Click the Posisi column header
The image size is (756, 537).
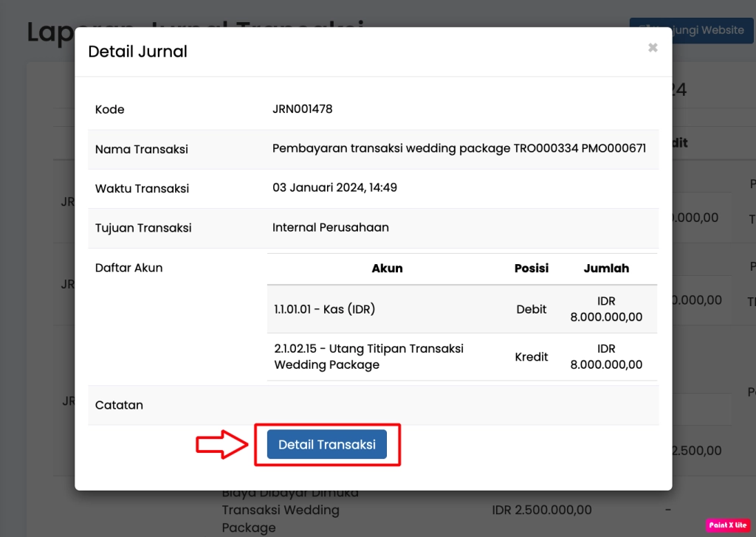[531, 268]
